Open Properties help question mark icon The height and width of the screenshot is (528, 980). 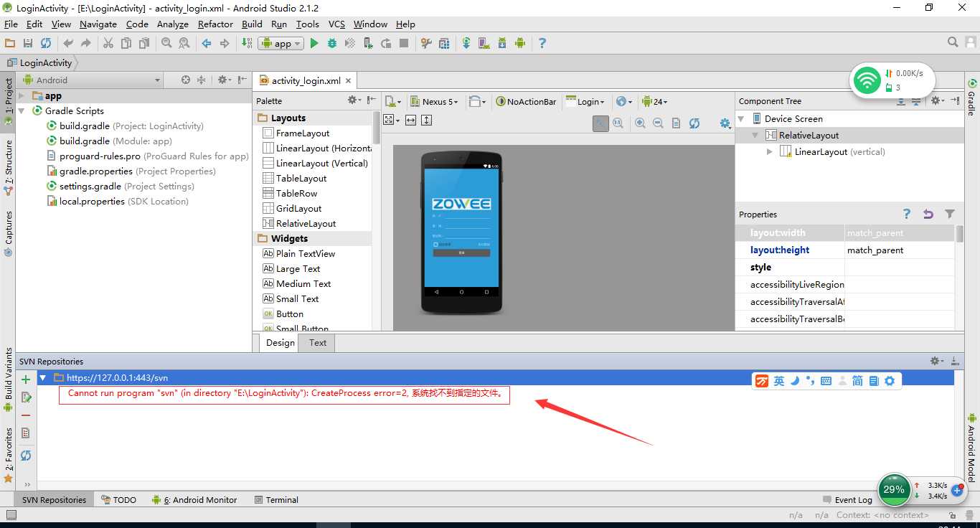907,214
